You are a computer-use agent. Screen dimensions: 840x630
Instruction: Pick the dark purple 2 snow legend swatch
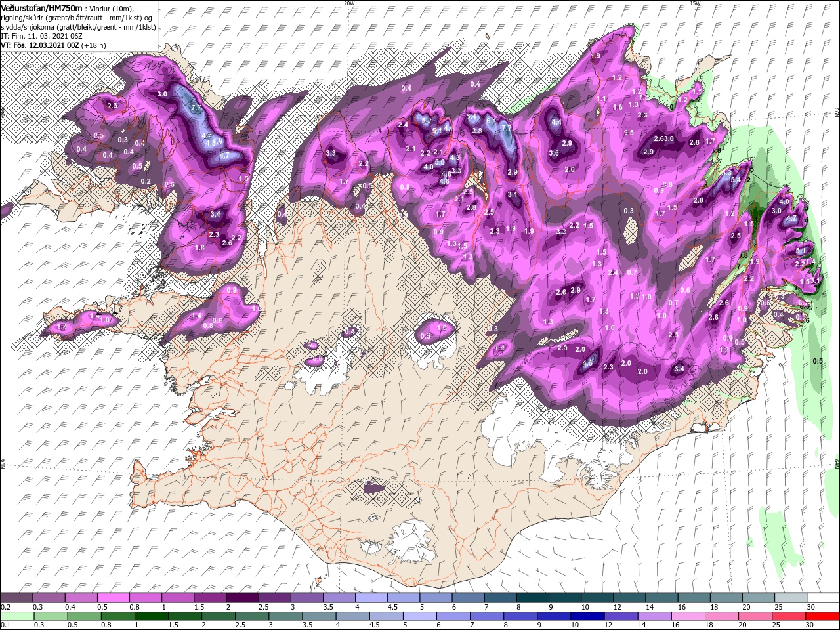click(x=242, y=597)
